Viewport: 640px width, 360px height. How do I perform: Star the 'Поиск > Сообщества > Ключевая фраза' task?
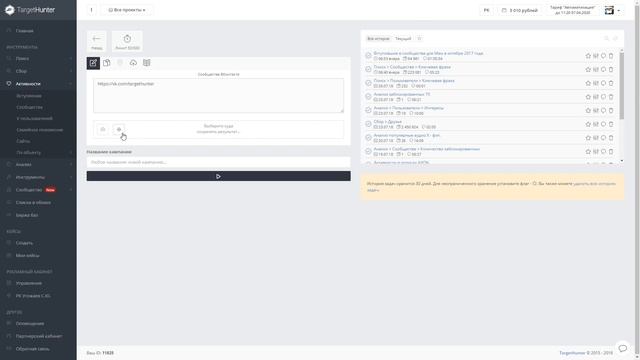(x=588, y=69)
